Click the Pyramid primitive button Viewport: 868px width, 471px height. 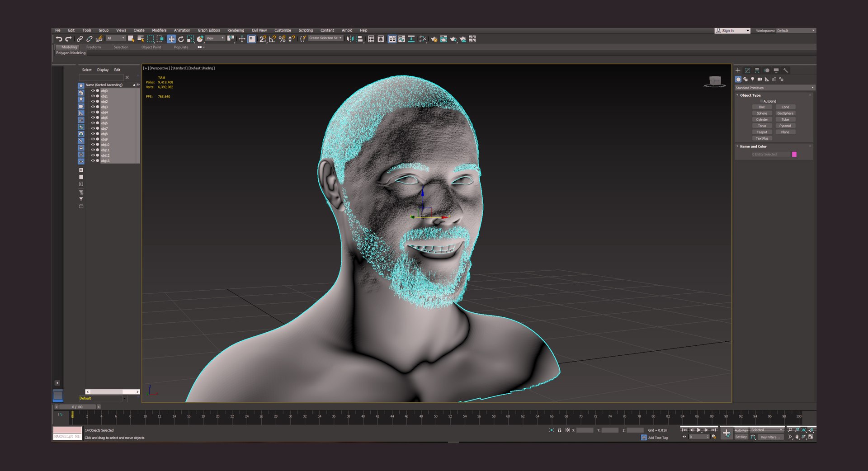[x=785, y=126]
